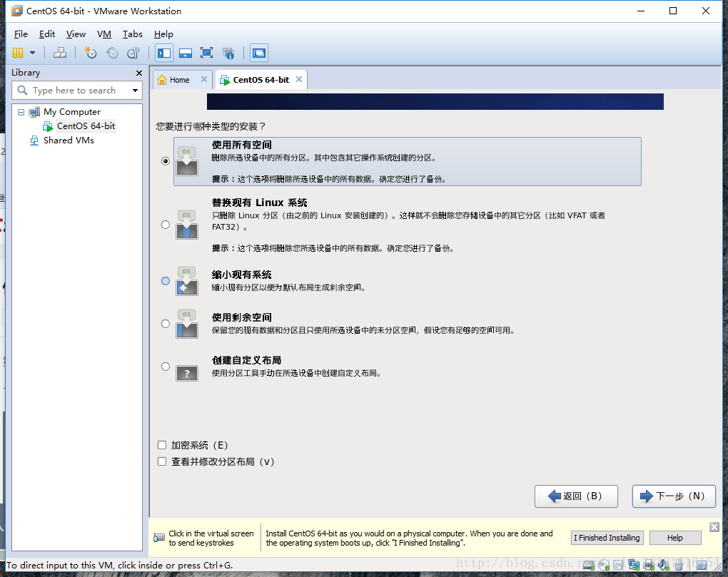This screenshot has height=577, width=728.
Task: Close the CentOS 64-bit tab
Action: click(299, 79)
